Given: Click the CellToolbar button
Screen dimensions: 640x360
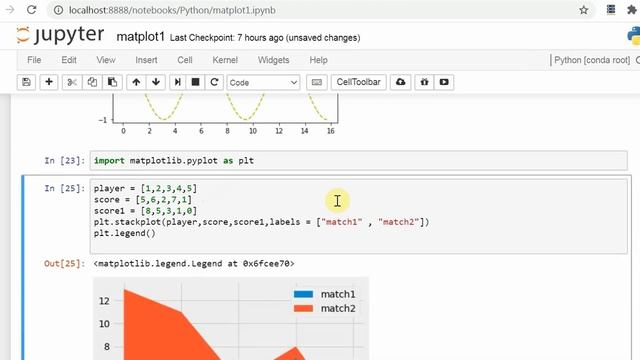Looking at the screenshot, I should 358,82.
